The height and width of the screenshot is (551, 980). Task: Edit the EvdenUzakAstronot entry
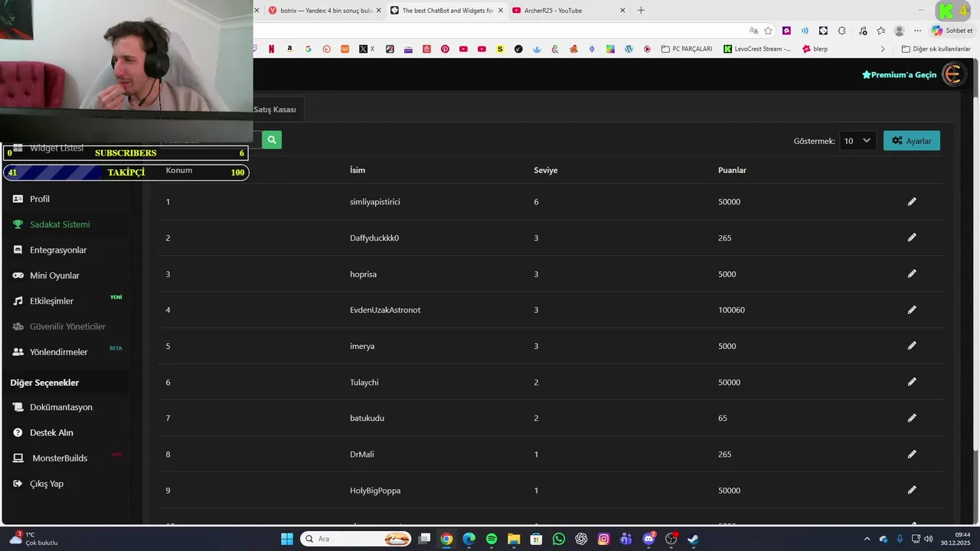pyautogui.click(x=912, y=309)
